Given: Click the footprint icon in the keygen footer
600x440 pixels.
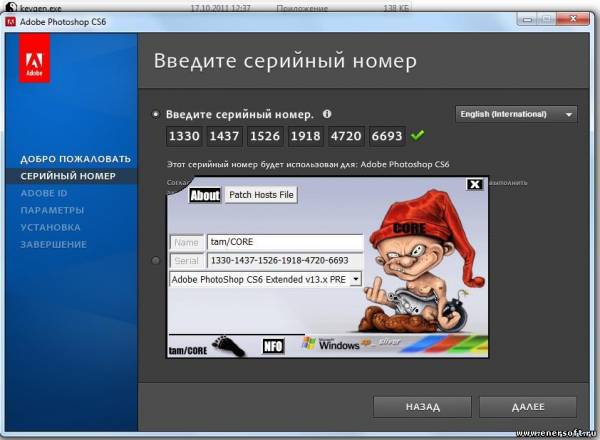Looking at the screenshot, I should pyautogui.click(x=228, y=345).
